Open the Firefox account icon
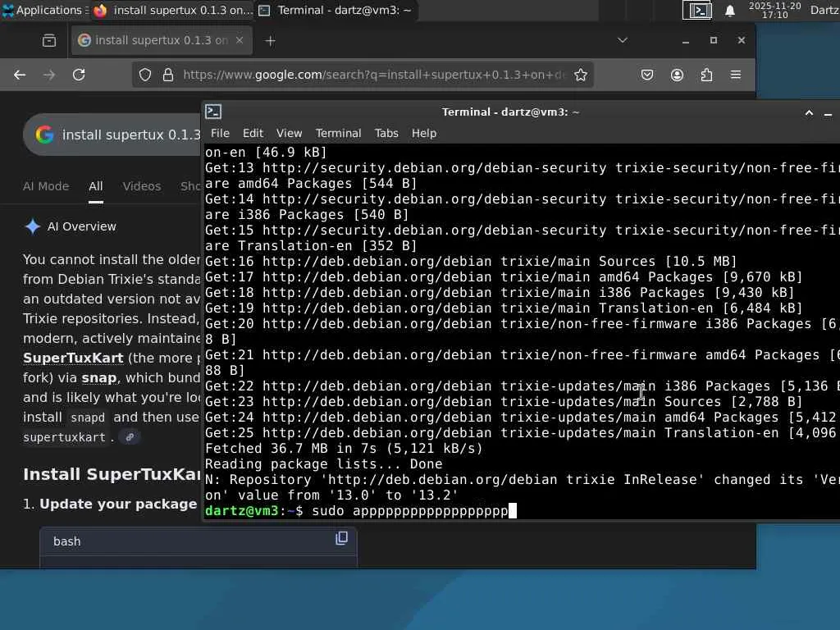The height and width of the screenshot is (630, 840). [x=677, y=75]
